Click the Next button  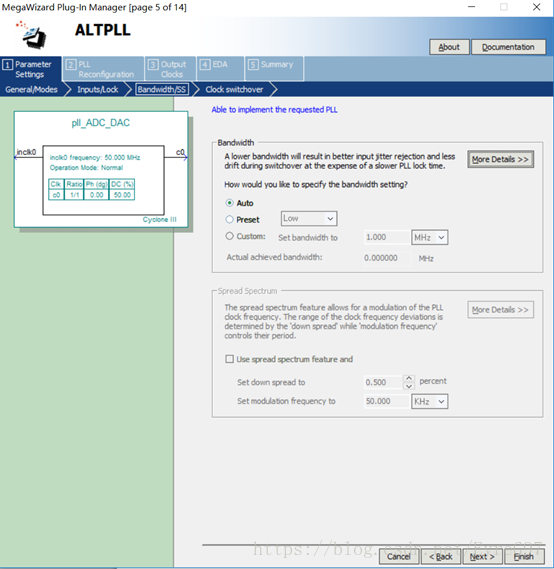483,556
